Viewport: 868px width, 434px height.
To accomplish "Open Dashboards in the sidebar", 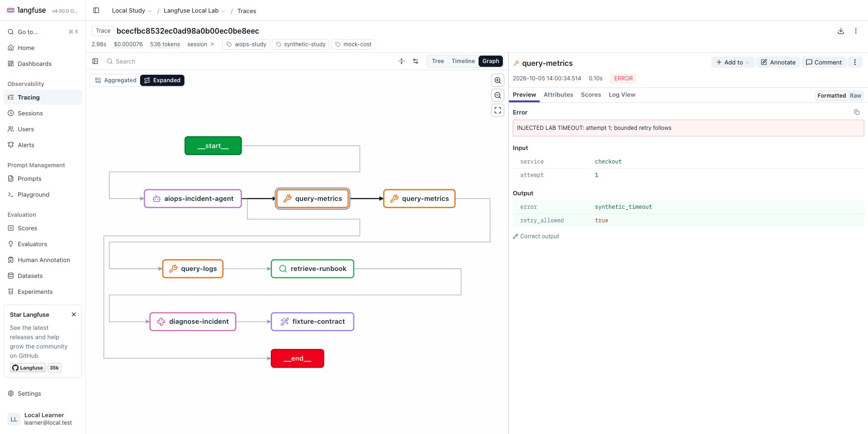I will [x=43, y=64].
